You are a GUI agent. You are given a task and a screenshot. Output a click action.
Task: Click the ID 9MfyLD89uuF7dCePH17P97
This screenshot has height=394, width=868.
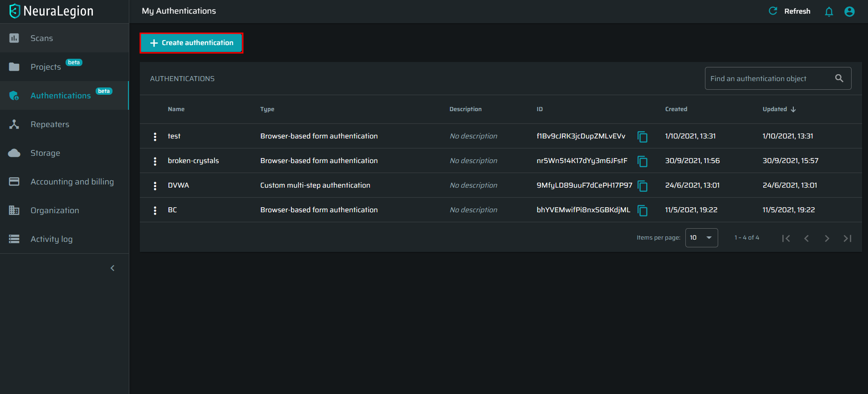coord(584,185)
